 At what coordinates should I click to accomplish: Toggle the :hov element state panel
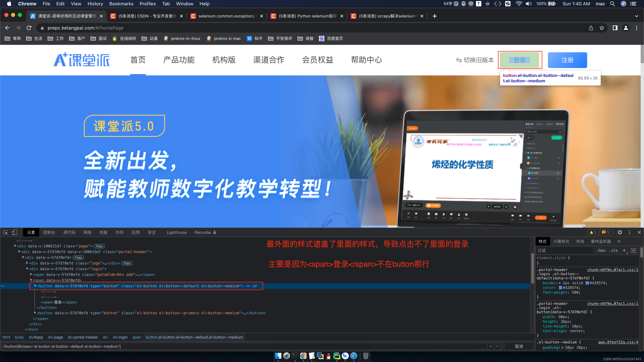tap(601, 250)
